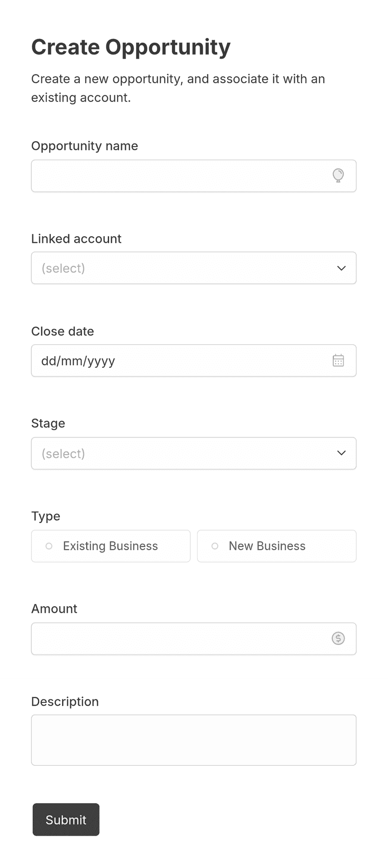Viewport: 388px width, 868px height.
Task: Submit the opportunity form
Action: coord(66,819)
